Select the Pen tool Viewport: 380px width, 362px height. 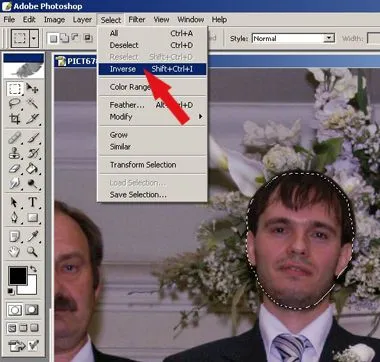click(14, 218)
